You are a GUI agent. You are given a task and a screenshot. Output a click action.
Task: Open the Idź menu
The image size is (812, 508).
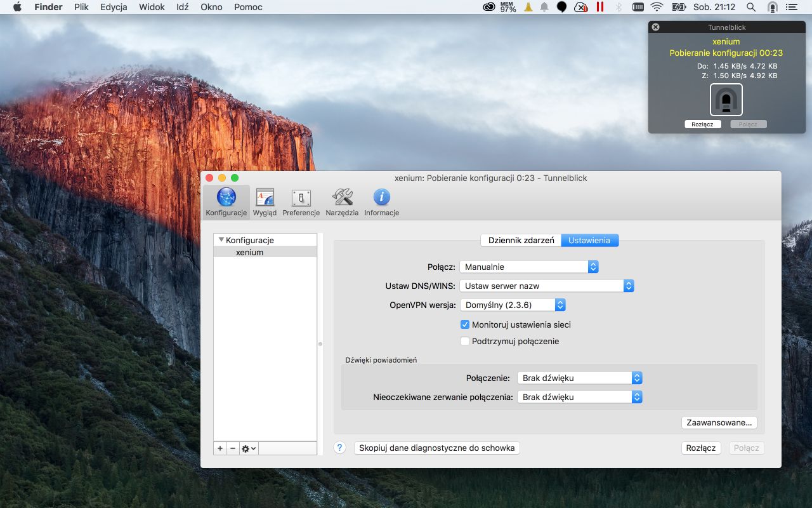pyautogui.click(x=183, y=7)
